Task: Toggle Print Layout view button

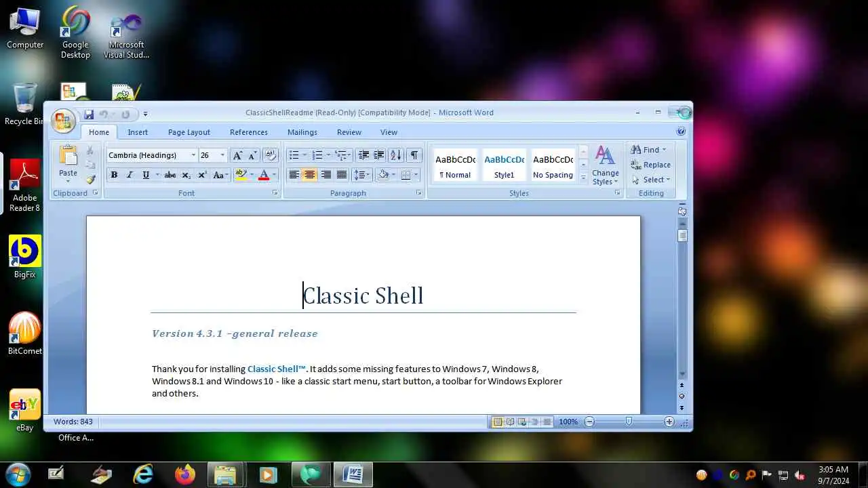Action: (498, 422)
